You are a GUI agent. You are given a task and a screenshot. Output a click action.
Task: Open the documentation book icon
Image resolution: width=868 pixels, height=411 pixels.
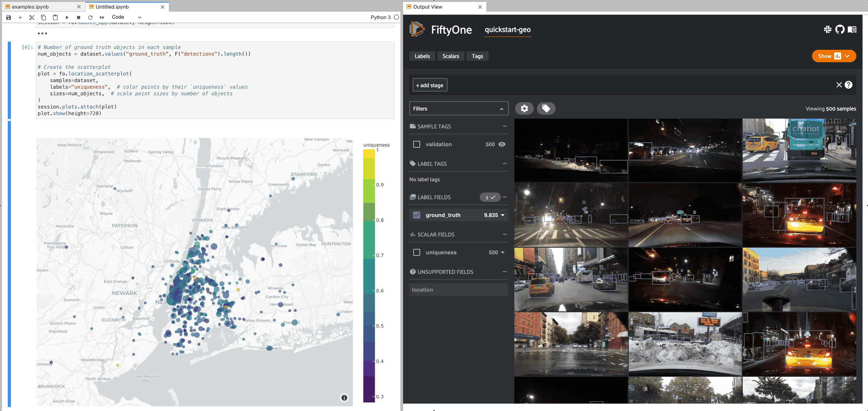click(852, 29)
